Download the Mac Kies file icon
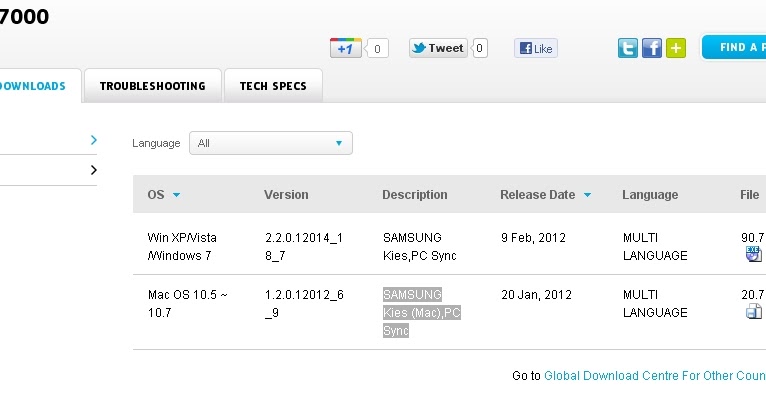766x402 pixels. tap(753, 311)
